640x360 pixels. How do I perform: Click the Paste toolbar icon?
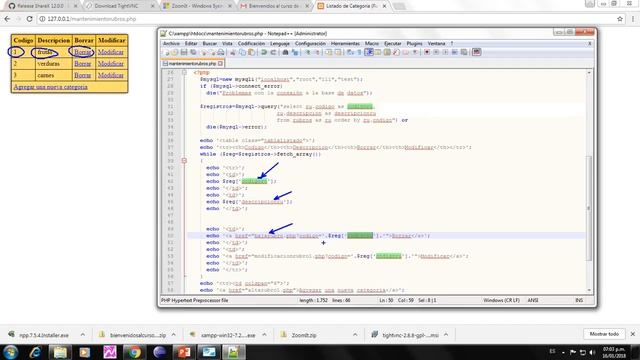point(251,52)
